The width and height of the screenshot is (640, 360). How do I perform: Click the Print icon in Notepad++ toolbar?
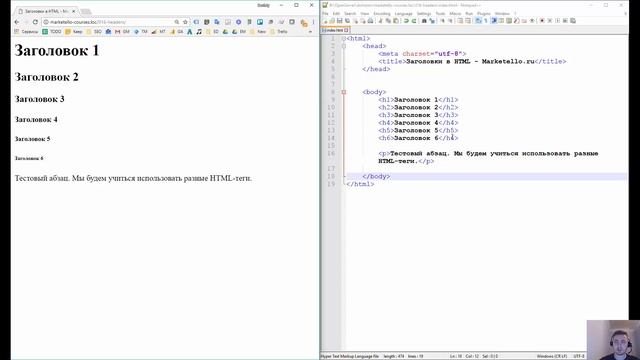(370, 20)
